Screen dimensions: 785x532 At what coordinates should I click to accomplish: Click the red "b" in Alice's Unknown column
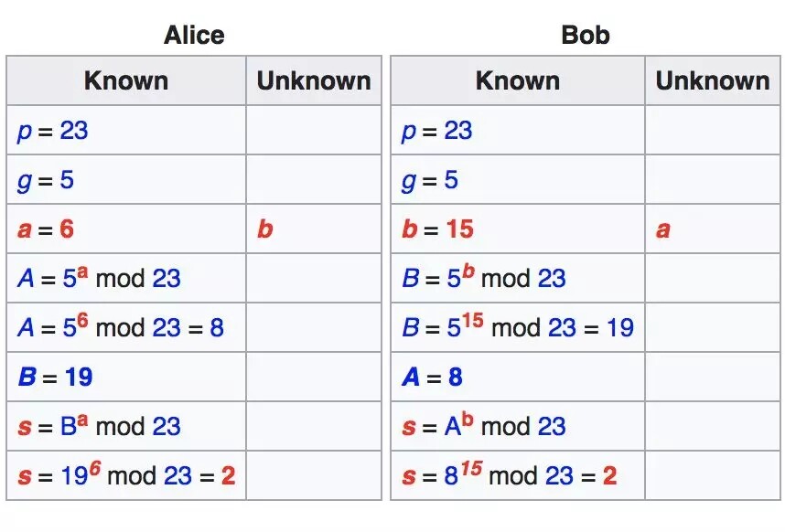(264, 229)
